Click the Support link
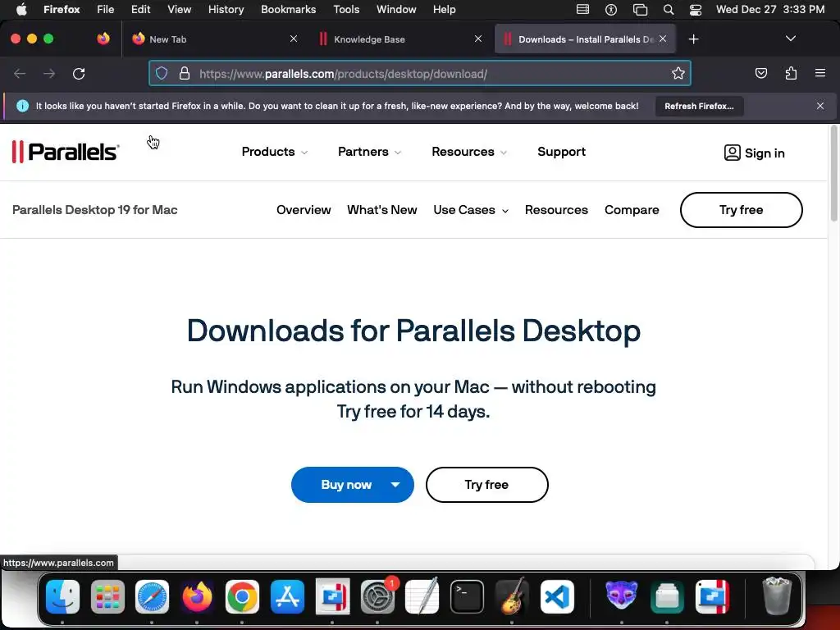 point(561,152)
